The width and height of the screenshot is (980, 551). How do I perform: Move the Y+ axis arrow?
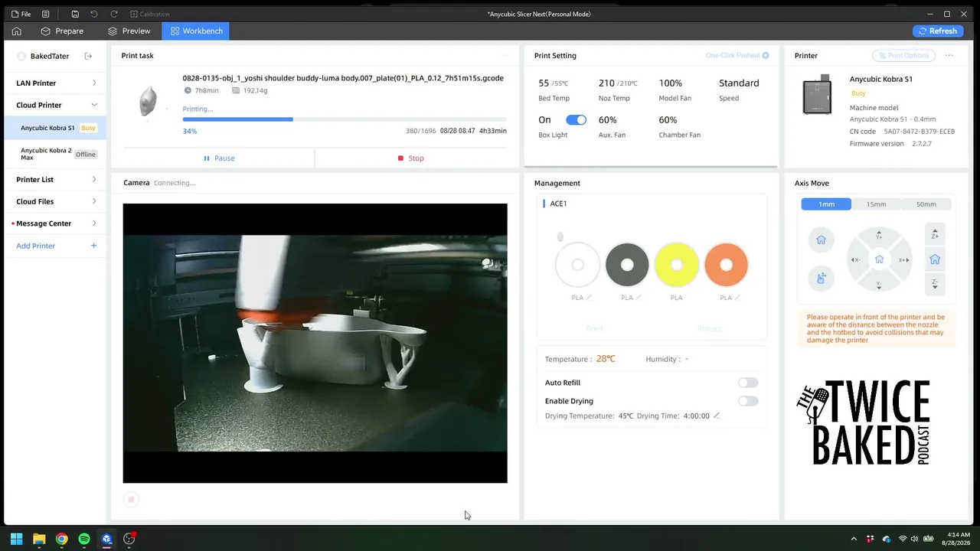(879, 235)
